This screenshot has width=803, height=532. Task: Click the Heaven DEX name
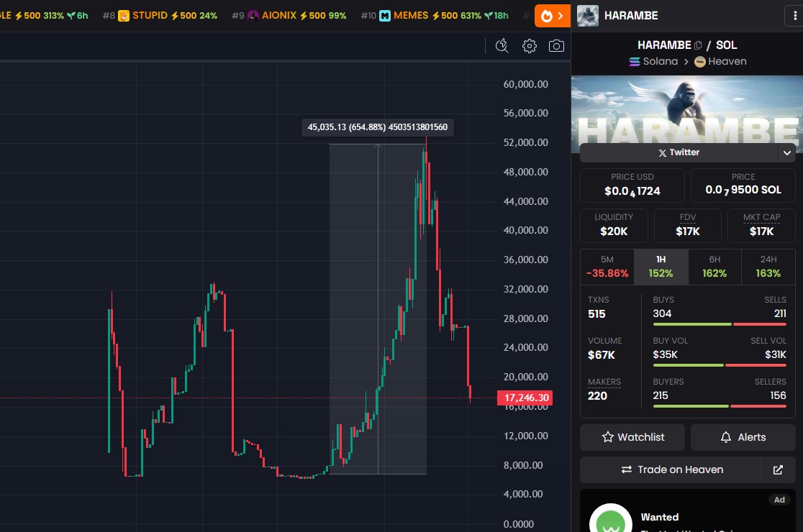click(727, 61)
